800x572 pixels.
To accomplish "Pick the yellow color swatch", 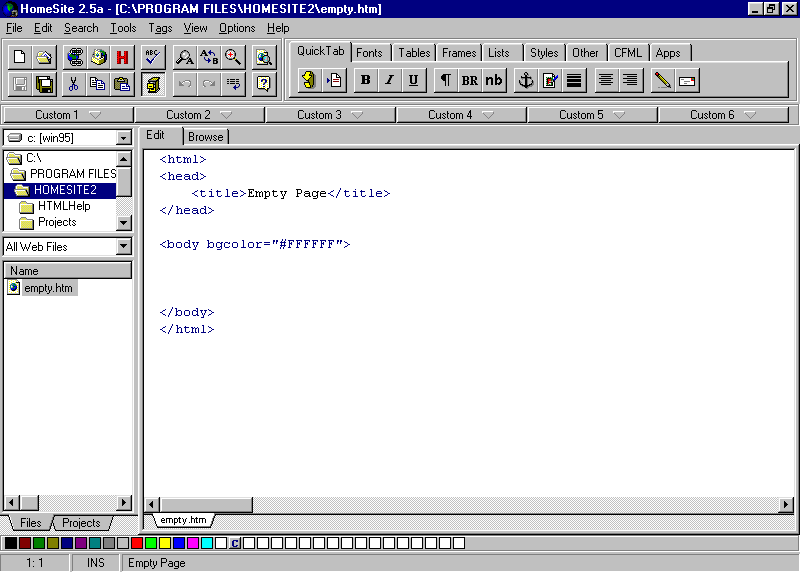I will click(165, 543).
